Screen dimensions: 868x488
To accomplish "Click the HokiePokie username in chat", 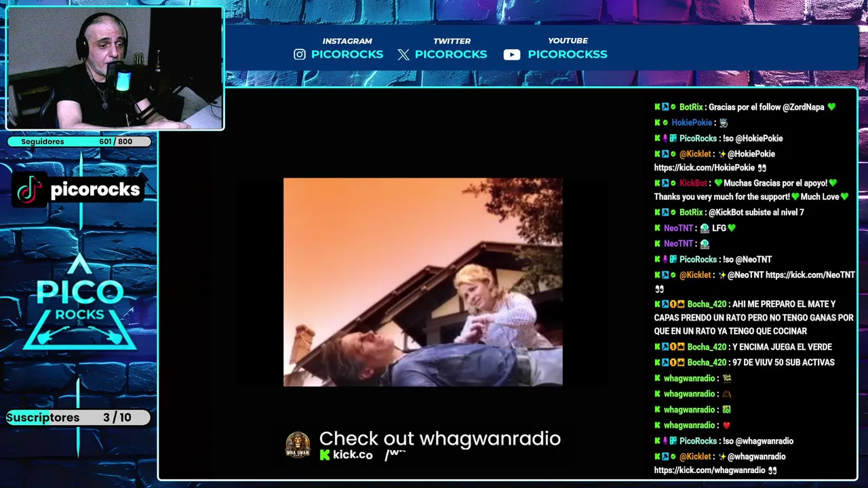I will click(692, 123).
